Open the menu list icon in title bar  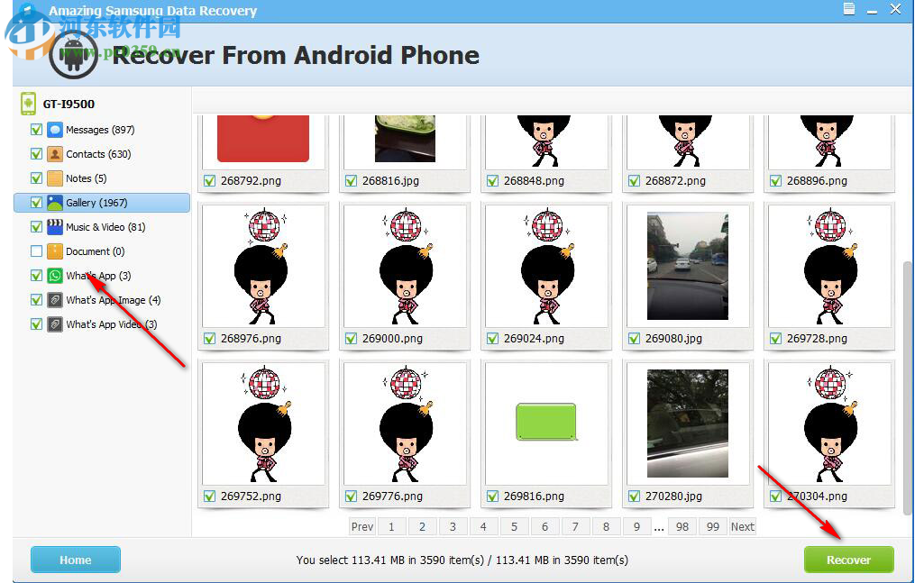pyautogui.click(x=849, y=9)
